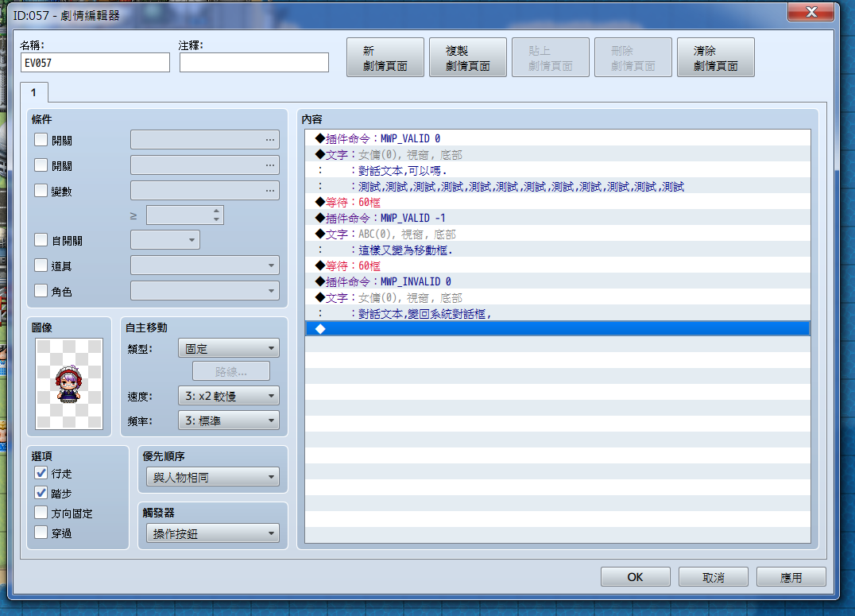Click the 取消 button
The height and width of the screenshot is (616, 855).
click(714, 577)
